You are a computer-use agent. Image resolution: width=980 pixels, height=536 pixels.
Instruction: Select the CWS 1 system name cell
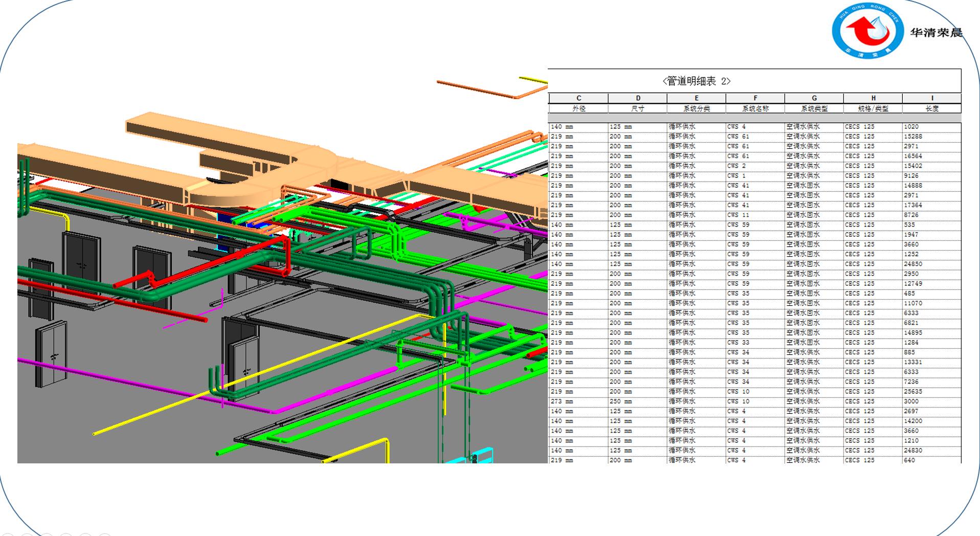(x=755, y=175)
